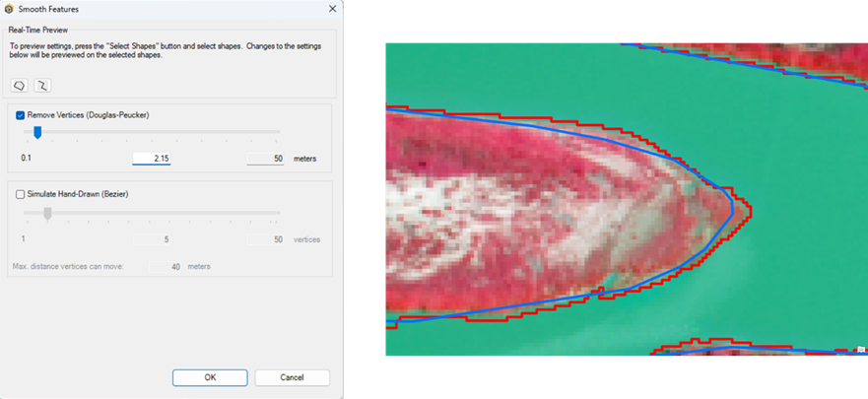Select shapes with the polyline selection icon
The image size is (868, 399).
tap(42, 86)
